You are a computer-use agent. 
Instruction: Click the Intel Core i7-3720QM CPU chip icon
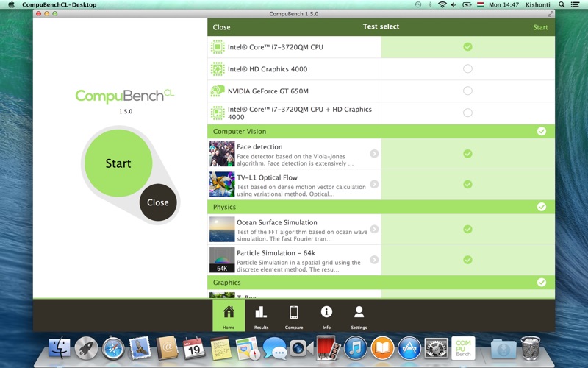[x=218, y=47]
